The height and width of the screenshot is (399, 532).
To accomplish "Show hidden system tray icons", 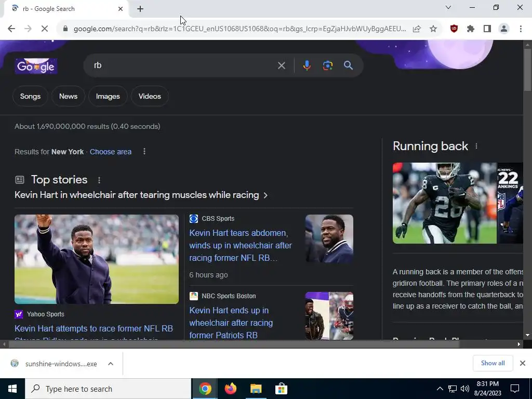I will (440, 389).
